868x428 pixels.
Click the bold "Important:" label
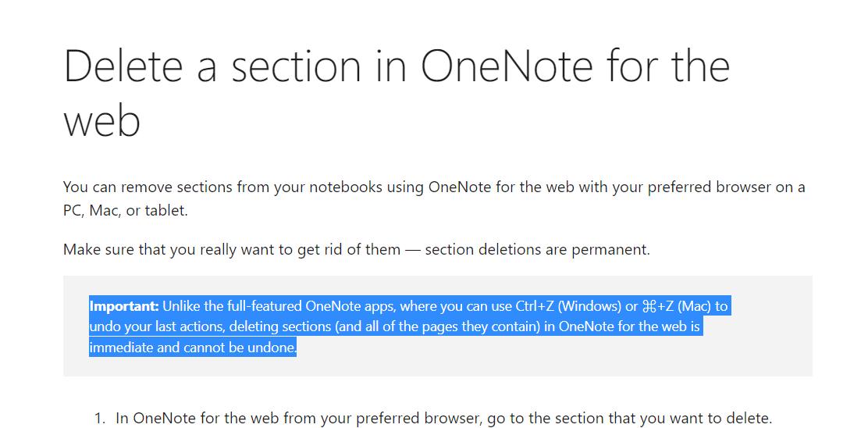124,306
